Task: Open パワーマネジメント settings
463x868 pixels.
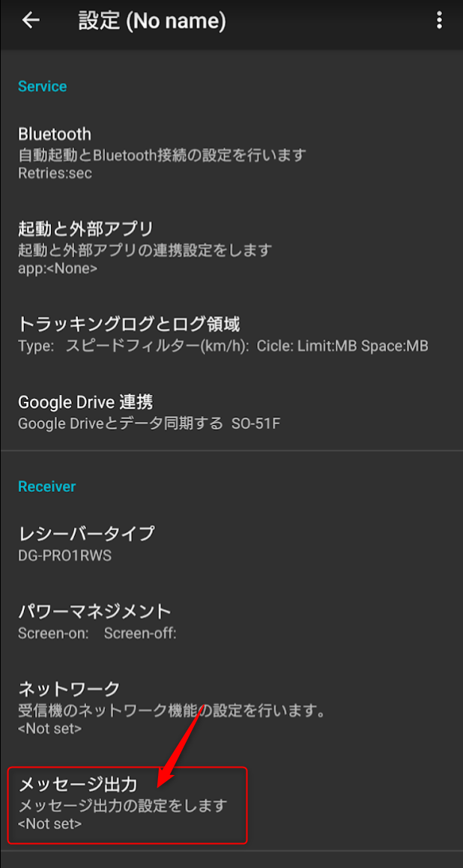Action: pyautogui.click(x=94, y=611)
